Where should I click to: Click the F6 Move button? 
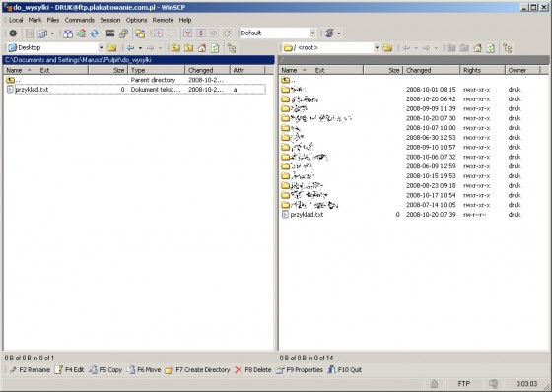[x=144, y=369]
